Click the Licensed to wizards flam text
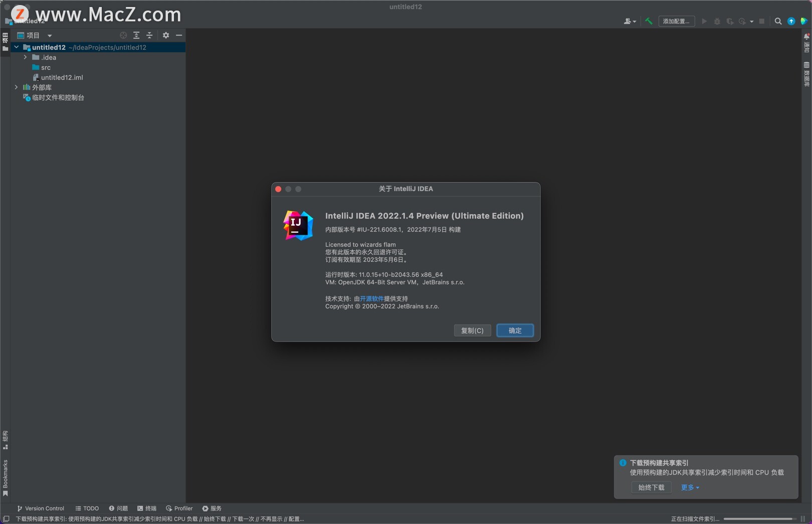Screen dimensions: 812x524 (x=360, y=245)
